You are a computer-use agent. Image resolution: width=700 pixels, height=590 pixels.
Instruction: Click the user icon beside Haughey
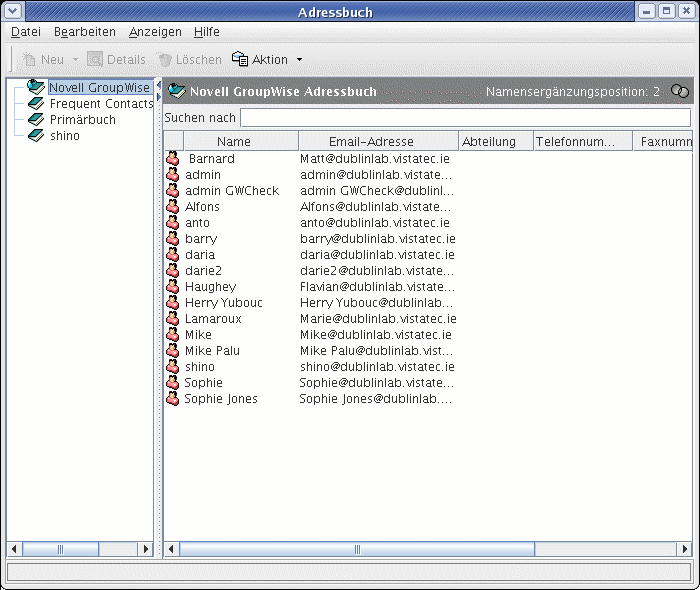point(173,287)
